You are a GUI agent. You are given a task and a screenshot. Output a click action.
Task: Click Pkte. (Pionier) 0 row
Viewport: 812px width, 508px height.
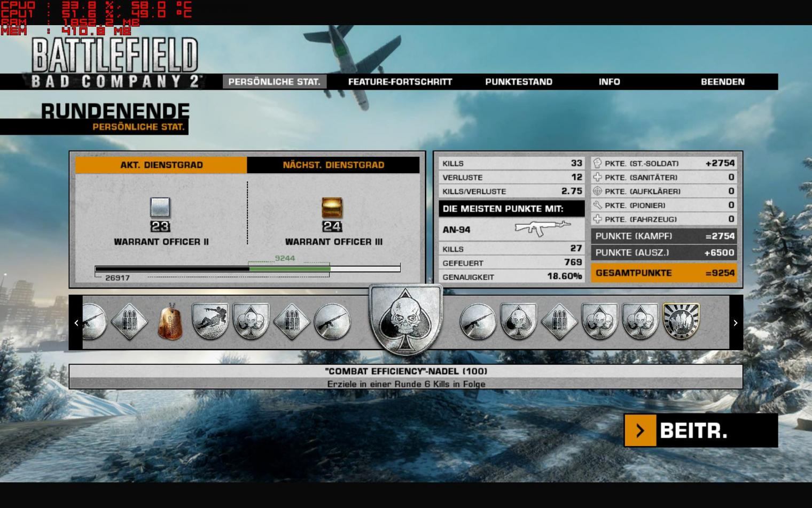coord(664,205)
